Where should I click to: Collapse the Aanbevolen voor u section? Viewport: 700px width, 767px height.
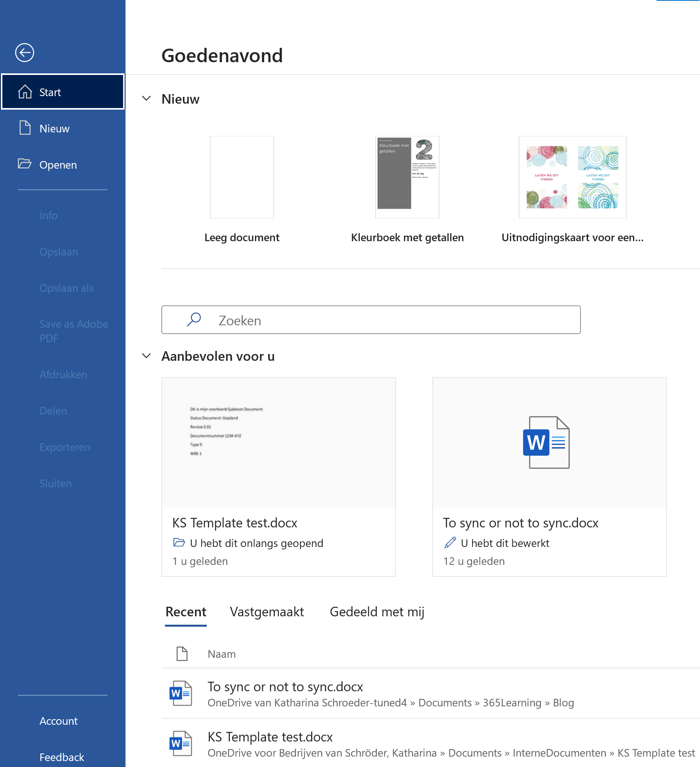point(147,356)
